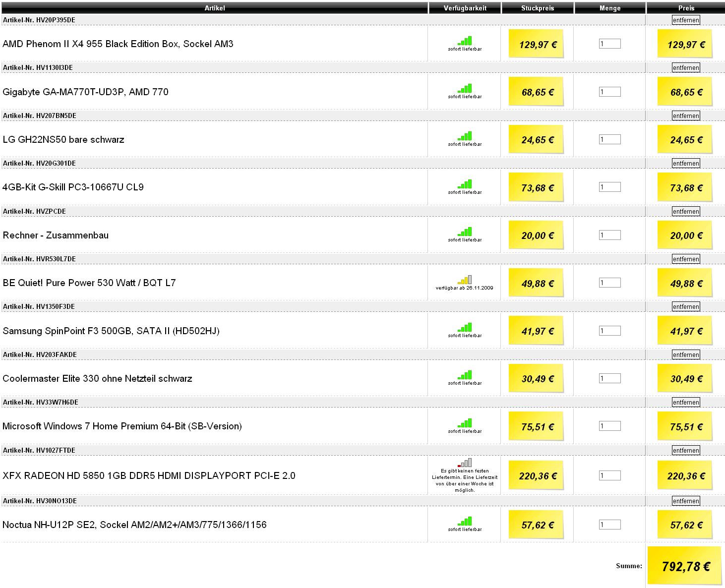Open product Coolermaster Elite 330 ohne Netzteil
This screenshot has width=725, height=588.
point(97,378)
